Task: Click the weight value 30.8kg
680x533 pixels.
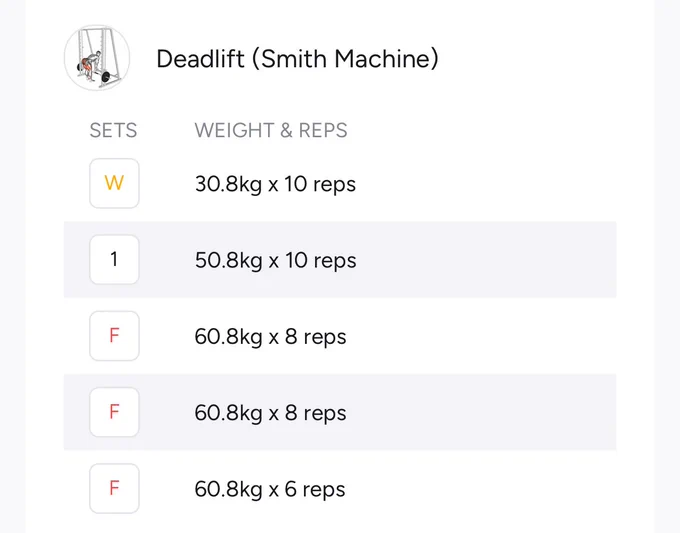Action: [x=229, y=184]
